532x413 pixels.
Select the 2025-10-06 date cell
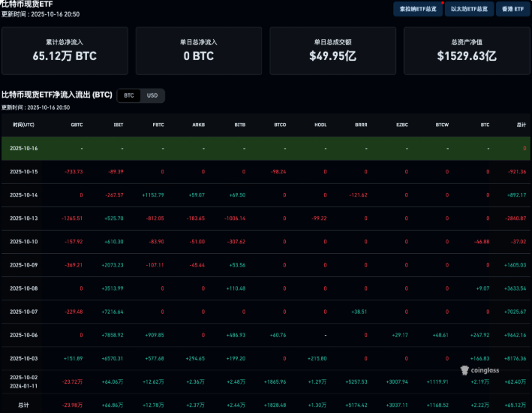point(24,335)
